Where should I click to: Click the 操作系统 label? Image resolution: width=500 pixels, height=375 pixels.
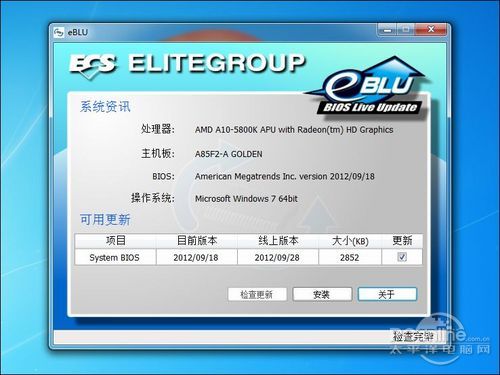(x=152, y=198)
